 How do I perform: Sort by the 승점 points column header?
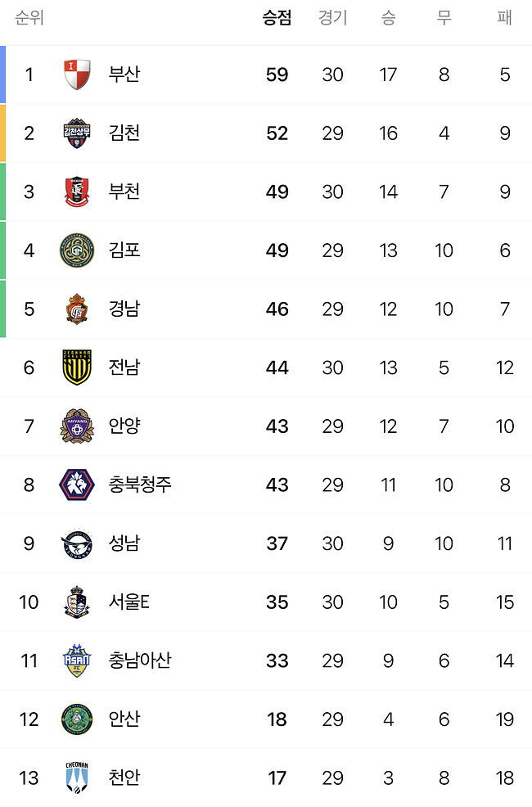click(x=277, y=18)
